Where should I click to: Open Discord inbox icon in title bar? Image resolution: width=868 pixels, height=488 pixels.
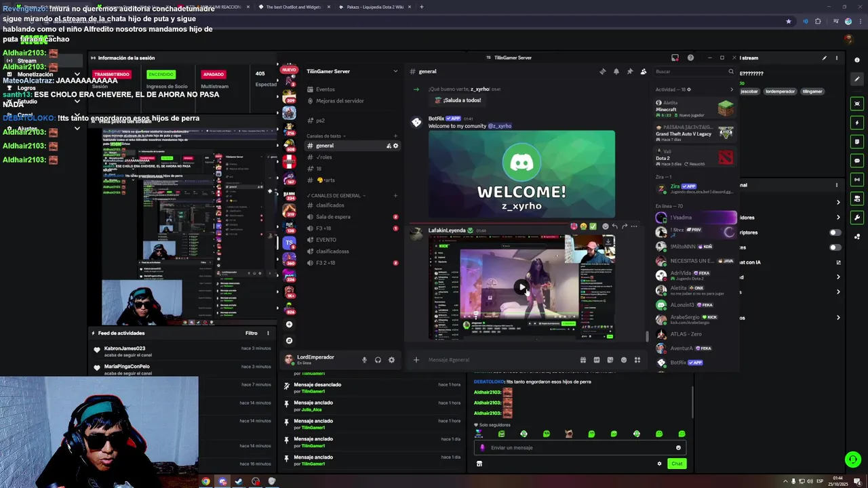click(x=675, y=58)
